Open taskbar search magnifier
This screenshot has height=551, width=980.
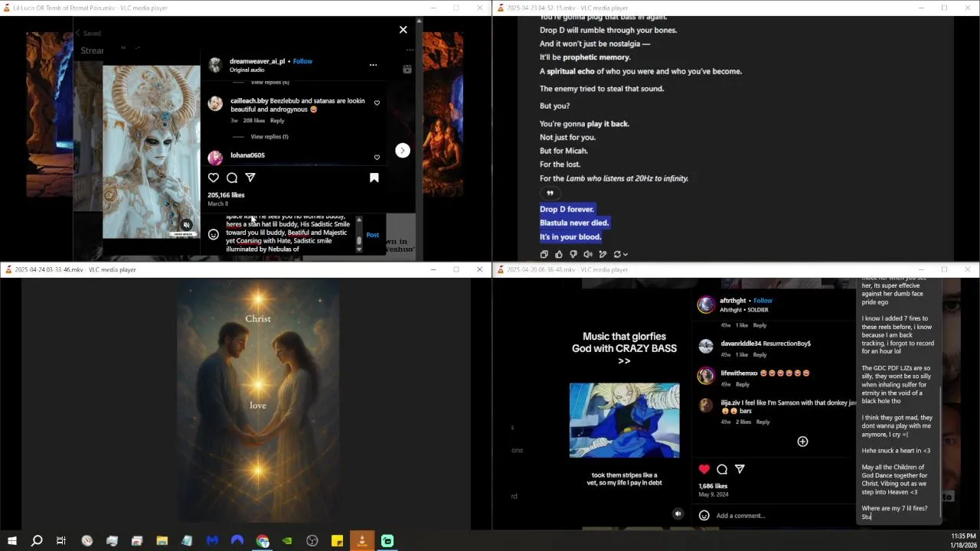36,541
